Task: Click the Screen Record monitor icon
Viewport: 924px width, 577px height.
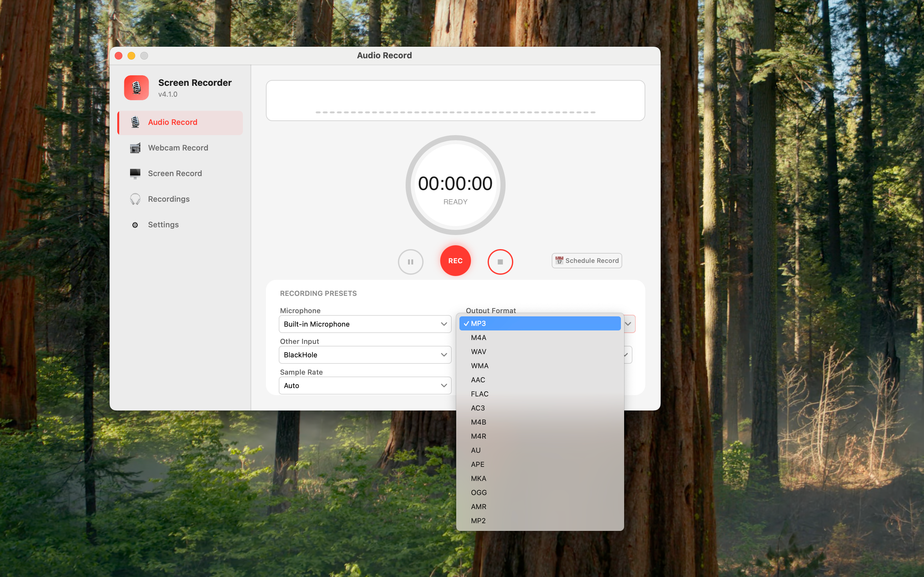Action: click(135, 174)
